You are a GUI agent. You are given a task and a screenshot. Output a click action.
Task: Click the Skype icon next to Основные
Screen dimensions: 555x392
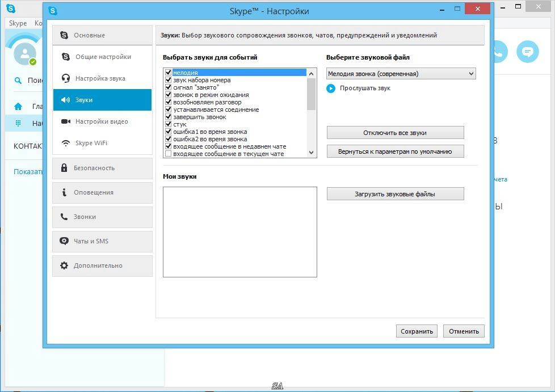[x=64, y=35]
